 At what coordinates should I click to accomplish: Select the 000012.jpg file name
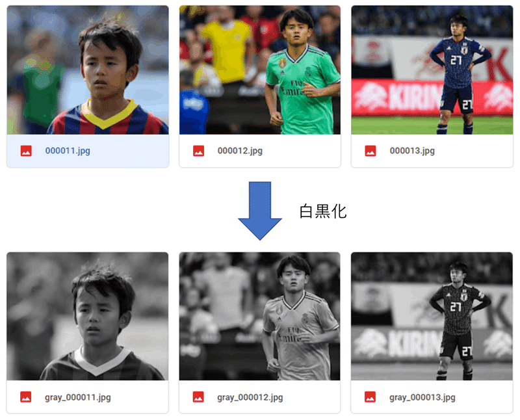point(240,151)
